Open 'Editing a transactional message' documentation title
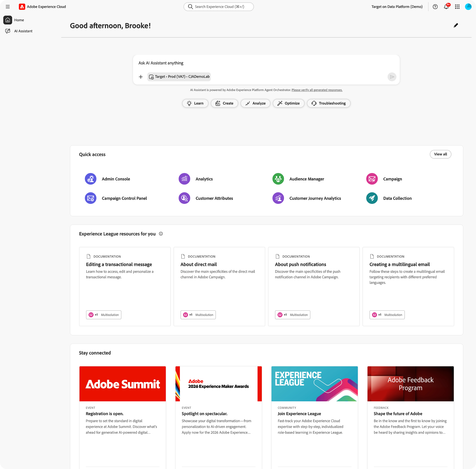 coord(119,264)
